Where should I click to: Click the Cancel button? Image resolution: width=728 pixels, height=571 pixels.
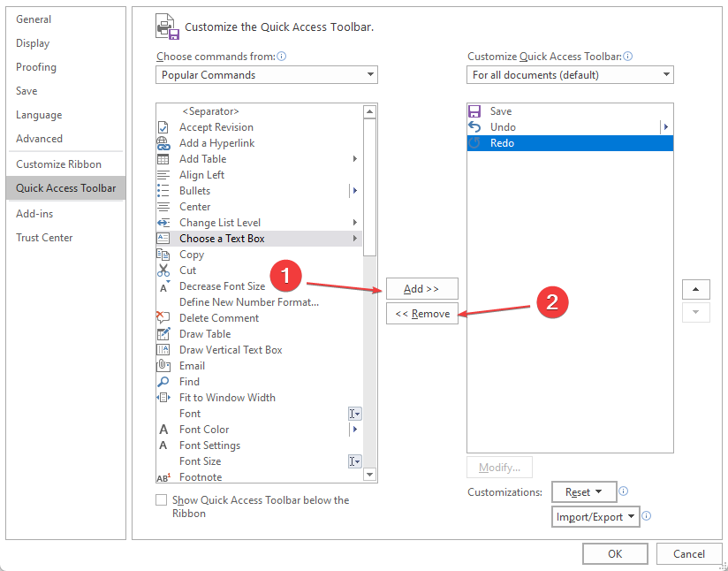(x=689, y=554)
